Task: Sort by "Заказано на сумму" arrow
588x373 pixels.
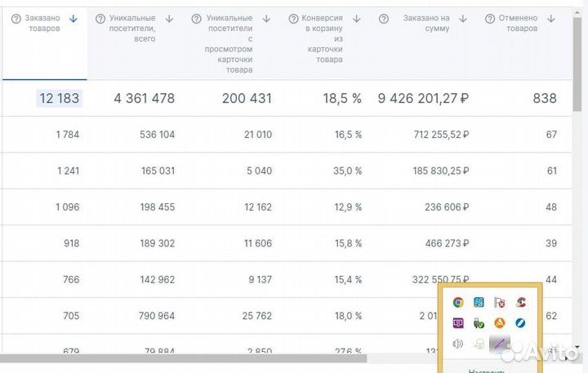Action: click(462, 19)
